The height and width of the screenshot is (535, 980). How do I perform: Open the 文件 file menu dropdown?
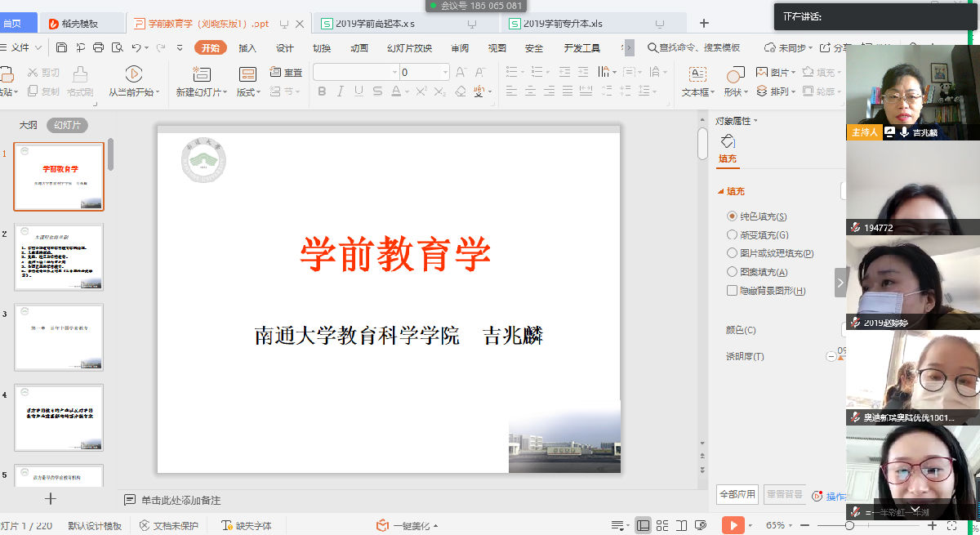tap(24, 47)
